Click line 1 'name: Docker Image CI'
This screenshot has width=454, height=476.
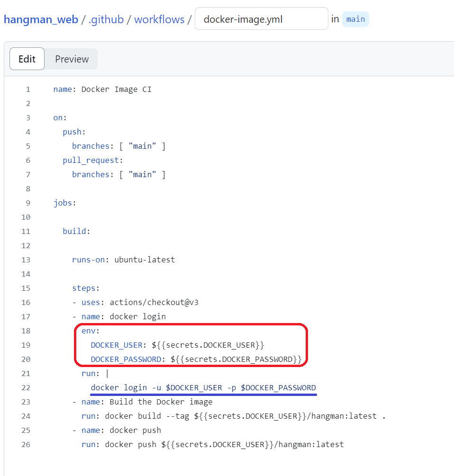coord(102,89)
